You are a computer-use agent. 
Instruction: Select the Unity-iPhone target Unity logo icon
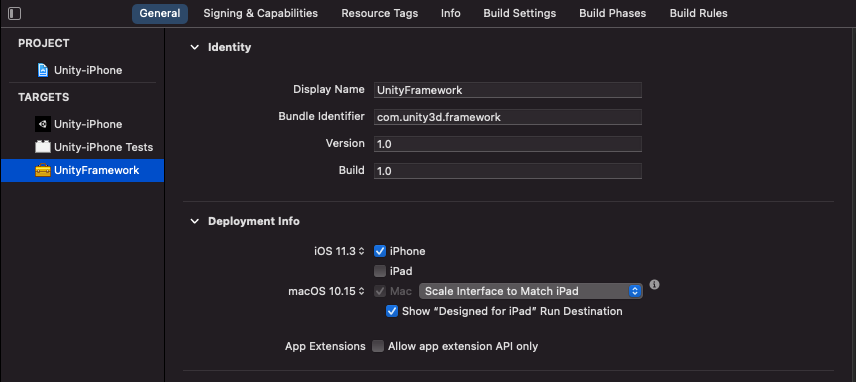(x=43, y=124)
